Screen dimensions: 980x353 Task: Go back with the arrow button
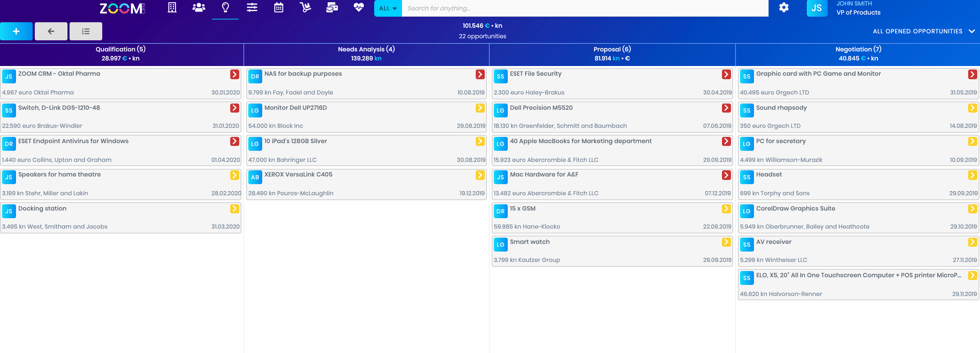click(x=51, y=31)
